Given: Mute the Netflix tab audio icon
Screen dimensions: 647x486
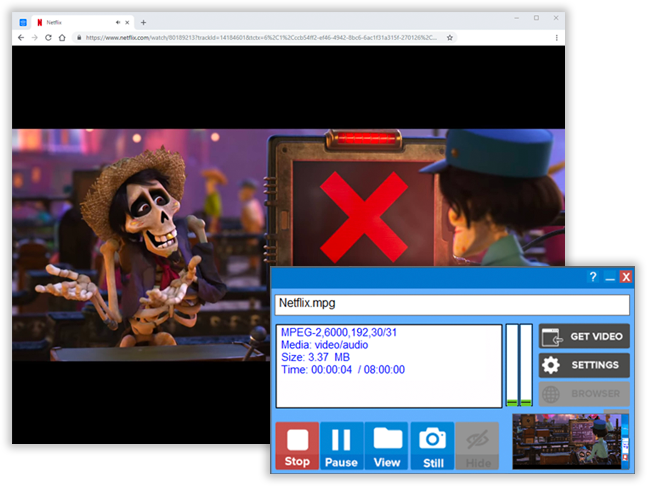Looking at the screenshot, I should 118,22.
